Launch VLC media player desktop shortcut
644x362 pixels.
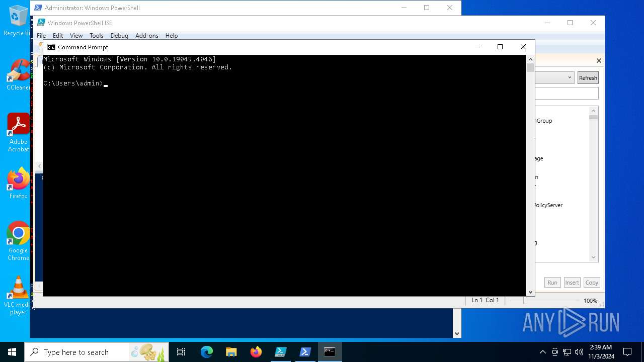(x=18, y=296)
